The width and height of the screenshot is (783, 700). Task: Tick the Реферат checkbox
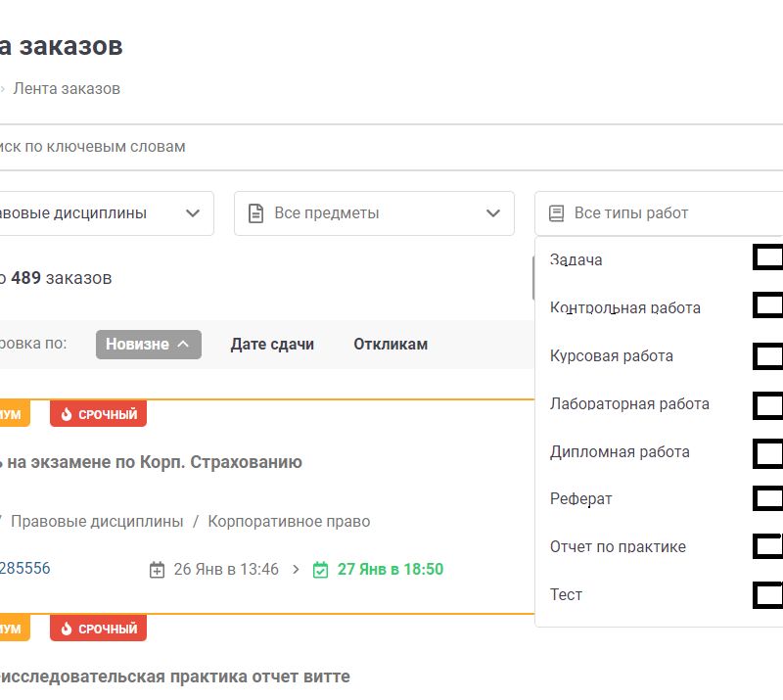coord(768,499)
